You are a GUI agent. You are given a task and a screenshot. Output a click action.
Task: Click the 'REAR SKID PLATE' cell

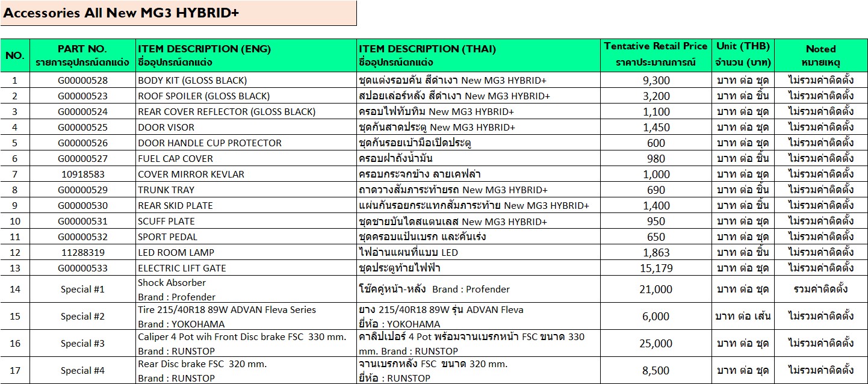(x=247, y=205)
